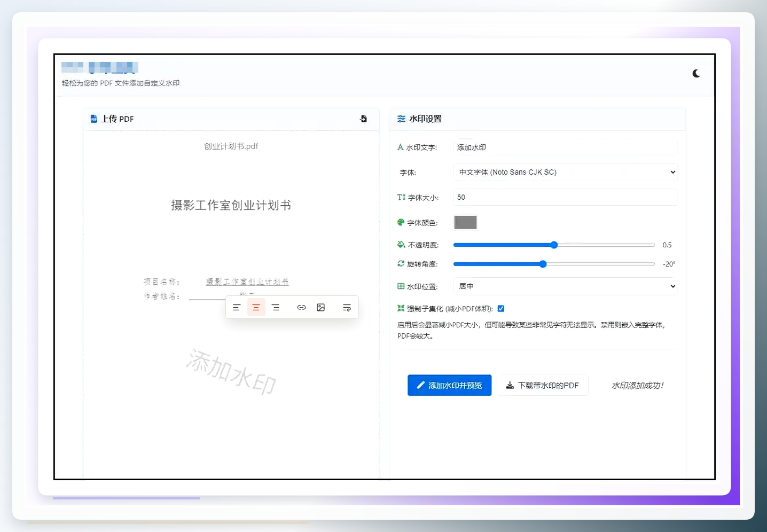The height and width of the screenshot is (532, 767).
Task: Click the image icon in floating toolbar
Action: click(x=321, y=308)
